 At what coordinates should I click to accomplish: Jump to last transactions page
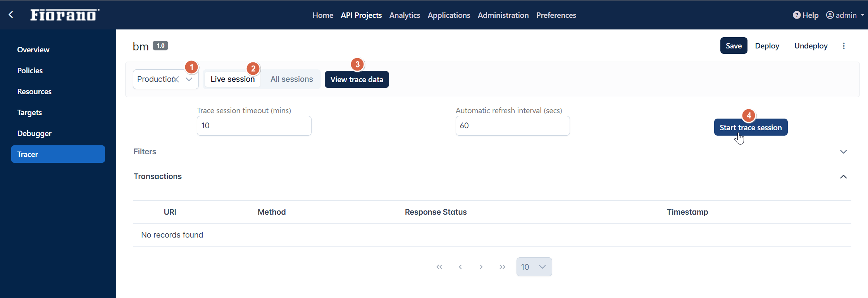(x=502, y=267)
